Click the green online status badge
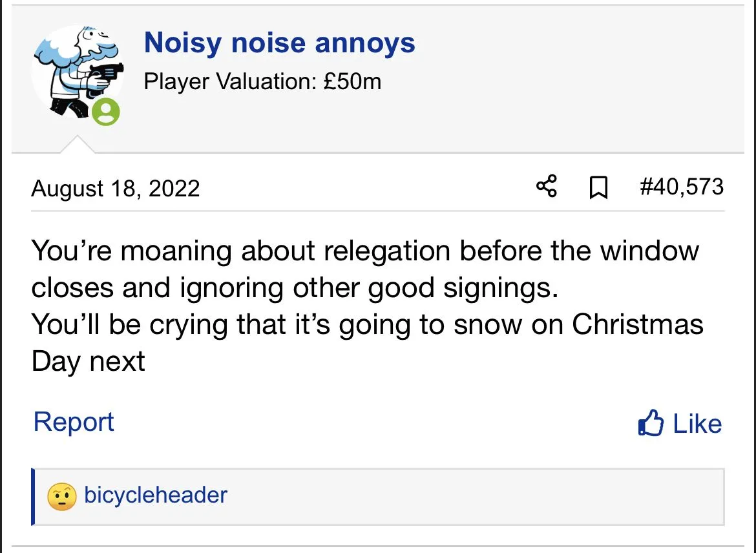 (x=105, y=112)
